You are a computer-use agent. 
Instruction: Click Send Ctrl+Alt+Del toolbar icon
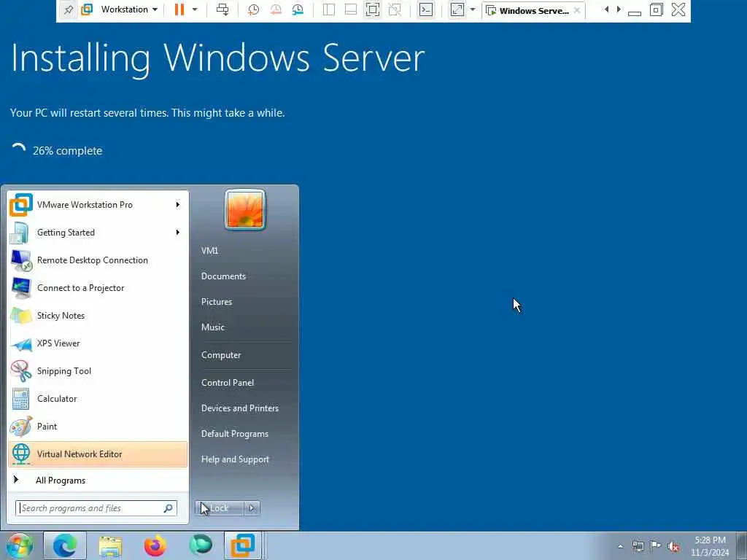click(x=222, y=9)
